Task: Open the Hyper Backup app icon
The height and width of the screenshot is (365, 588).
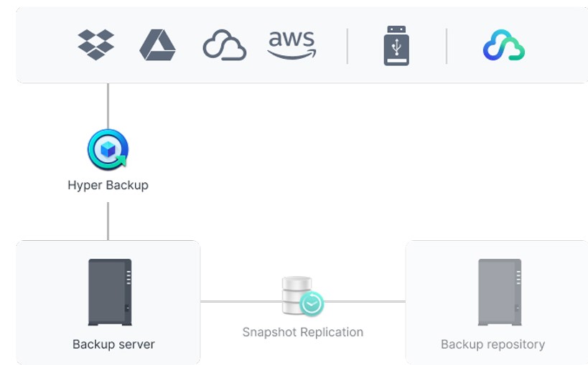Action: coord(108,150)
